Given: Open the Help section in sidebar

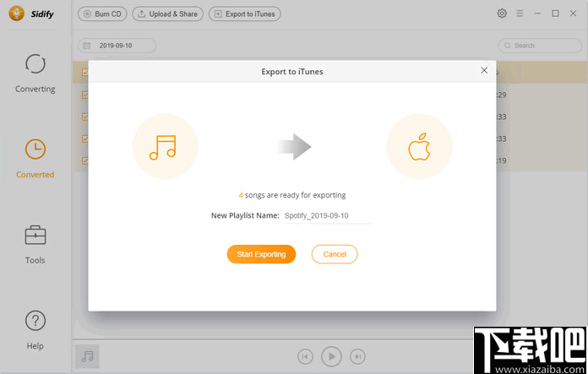Looking at the screenshot, I should pos(35,330).
